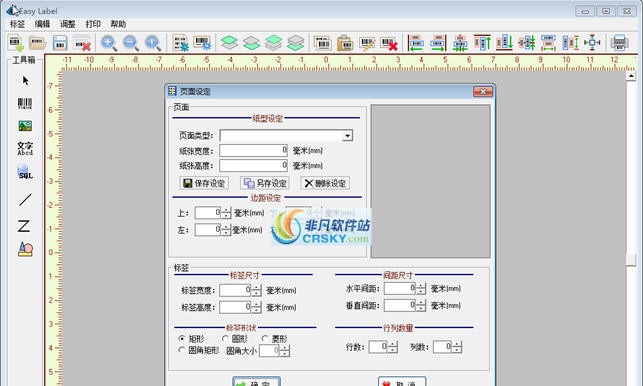Save the label using floppy disk icon
The height and width of the screenshot is (386, 643).
[60, 43]
